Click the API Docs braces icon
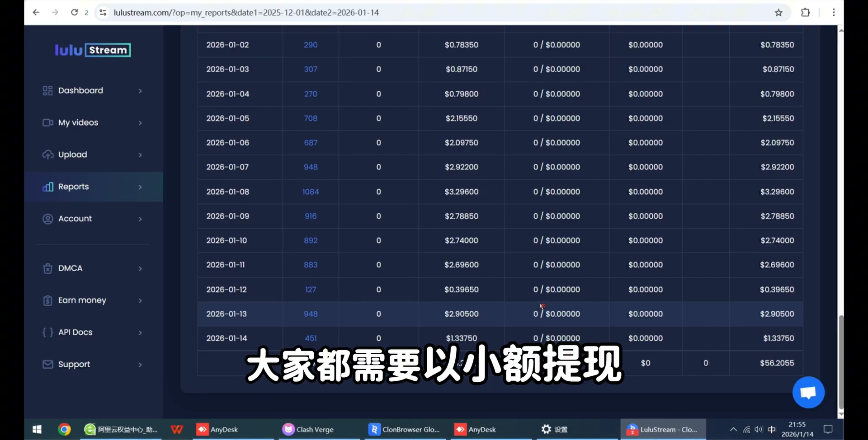Screen dimensions: 868x440 tap(47, 332)
